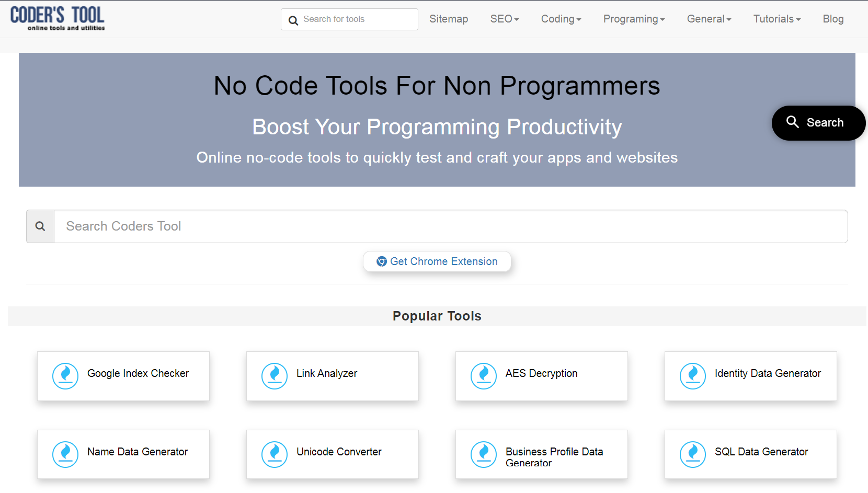This screenshot has height=493, width=868.
Task: Click the magnifier icon beside Search Coders Tool
Action: coord(40,226)
